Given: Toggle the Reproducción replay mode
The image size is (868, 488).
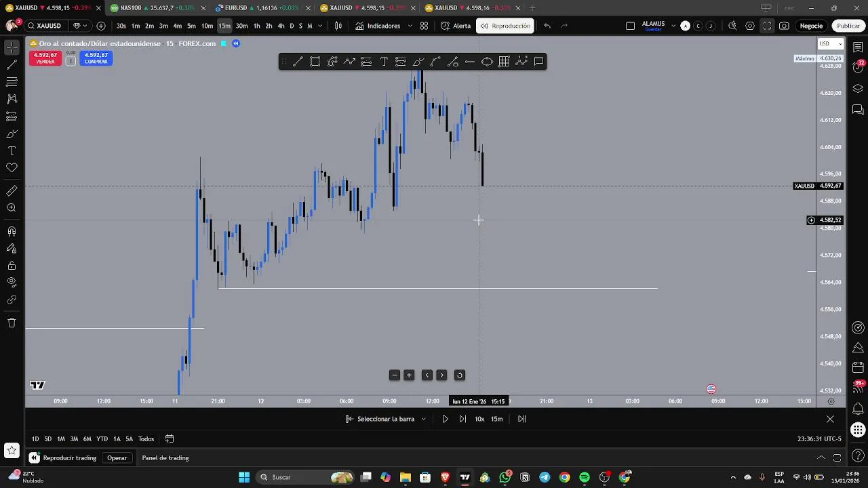Looking at the screenshot, I should [505, 26].
